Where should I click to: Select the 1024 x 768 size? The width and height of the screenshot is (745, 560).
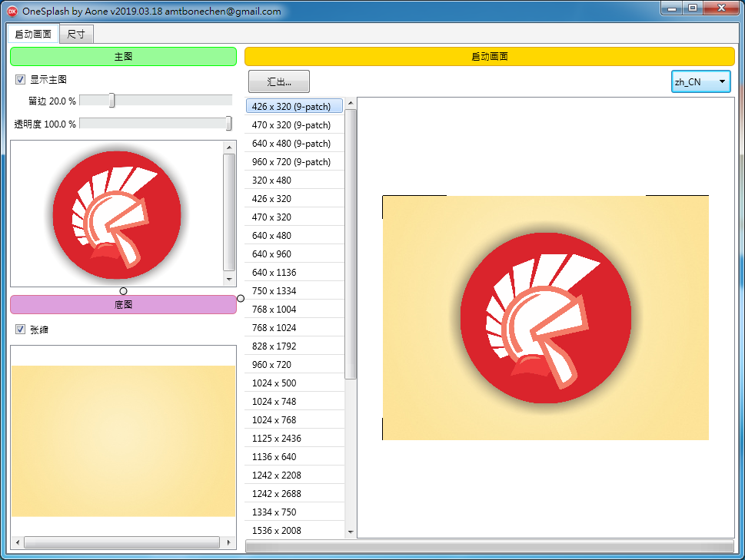pos(294,420)
